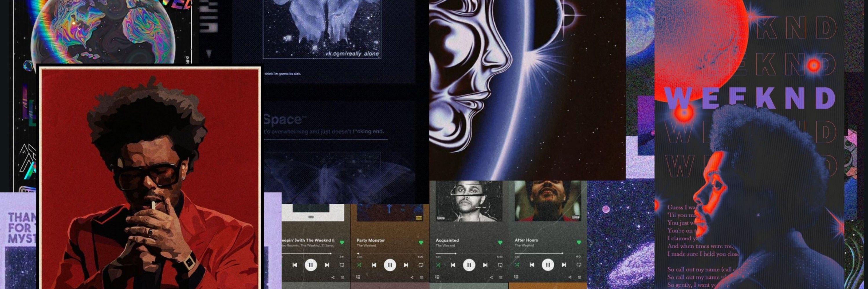The image size is (868, 289).
Task: Pause the Acquainted track
Action: (x=469, y=265)
